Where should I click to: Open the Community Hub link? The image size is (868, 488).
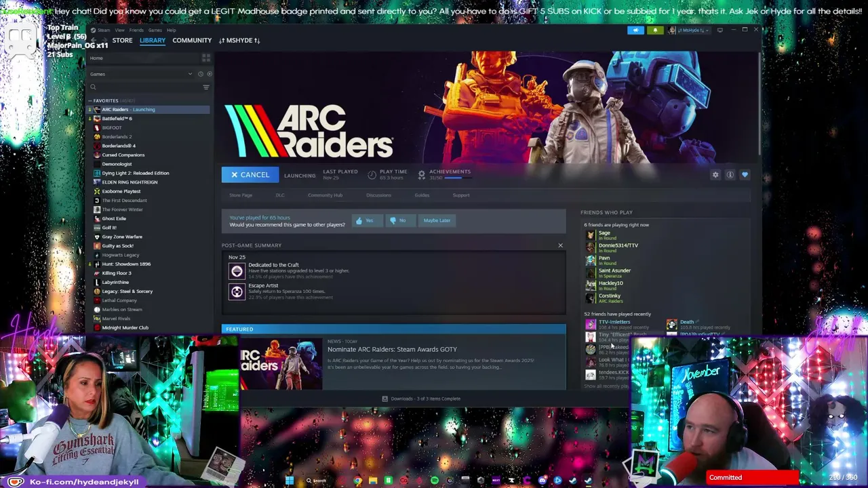325,195
